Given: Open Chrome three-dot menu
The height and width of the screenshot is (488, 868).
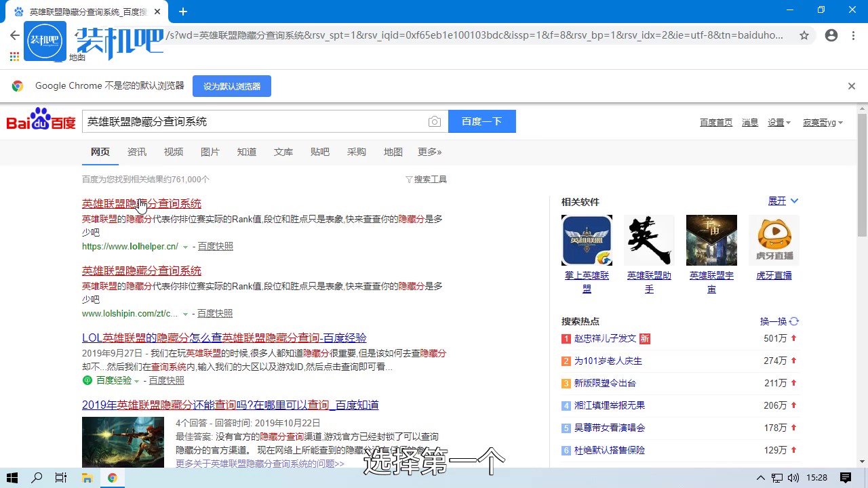Looking at the screenshot, I should tap(853, 35).
